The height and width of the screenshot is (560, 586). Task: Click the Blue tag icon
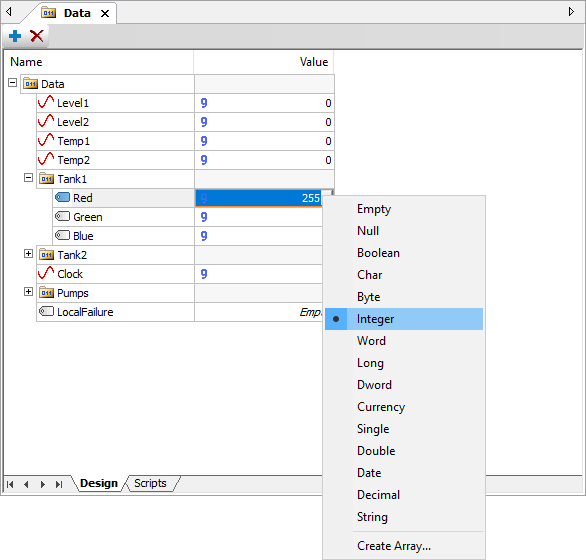point(62,235)
